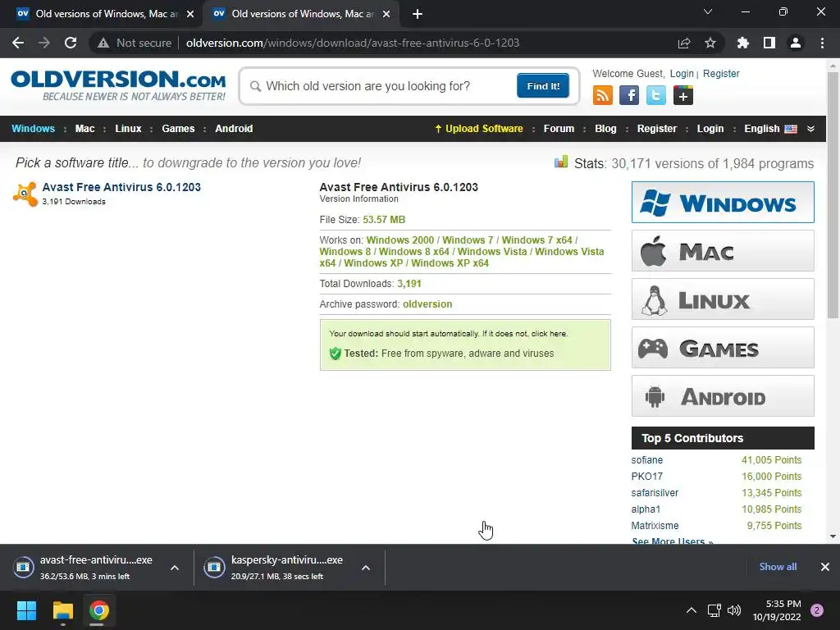Screen dimensions: 840x630
Task: Open the Linux menu item
Action: 128,129
